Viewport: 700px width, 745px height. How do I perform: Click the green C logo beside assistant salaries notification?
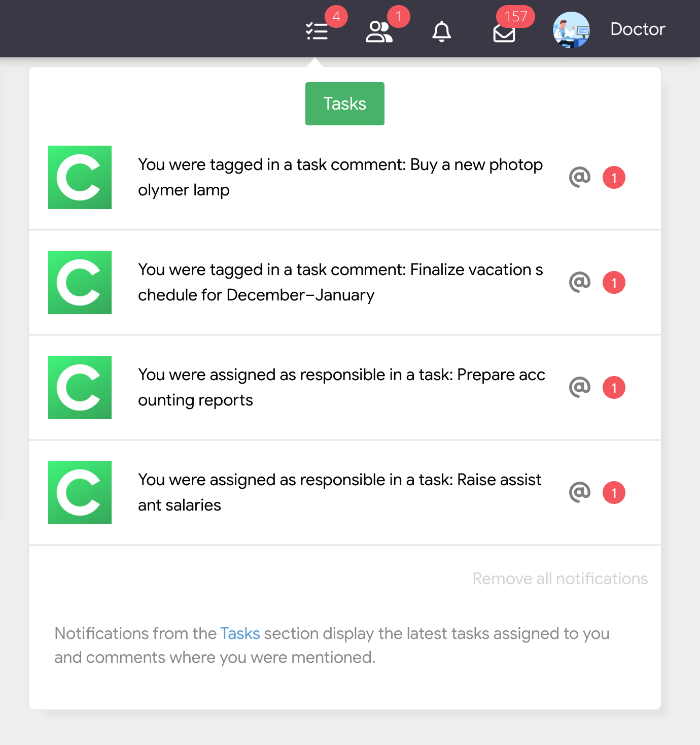pyautogui.click(x=80, y=492)
